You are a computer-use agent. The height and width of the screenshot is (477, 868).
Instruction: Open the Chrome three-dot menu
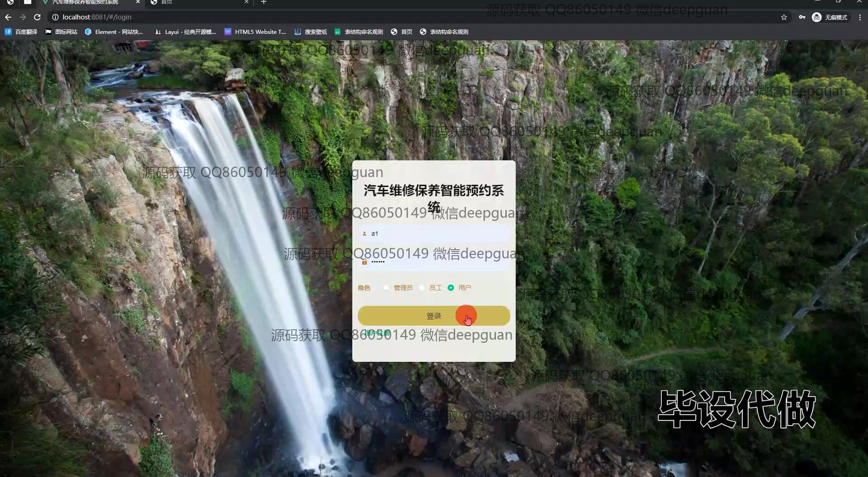(860, 17)
